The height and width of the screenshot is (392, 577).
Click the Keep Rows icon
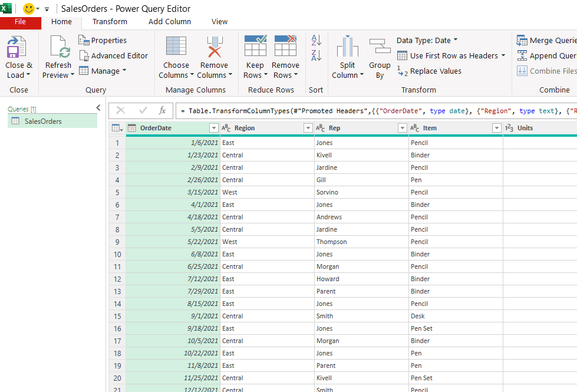(x=255, y=45)
